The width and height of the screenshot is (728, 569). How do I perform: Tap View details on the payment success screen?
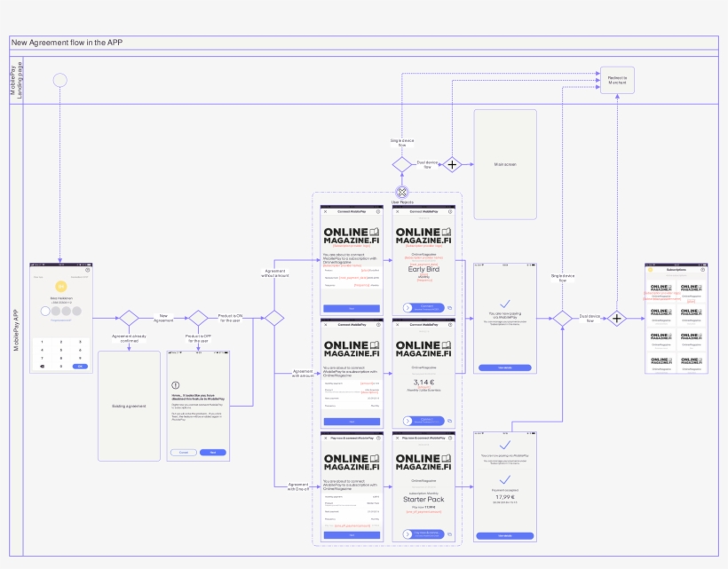tap(505, 536)
